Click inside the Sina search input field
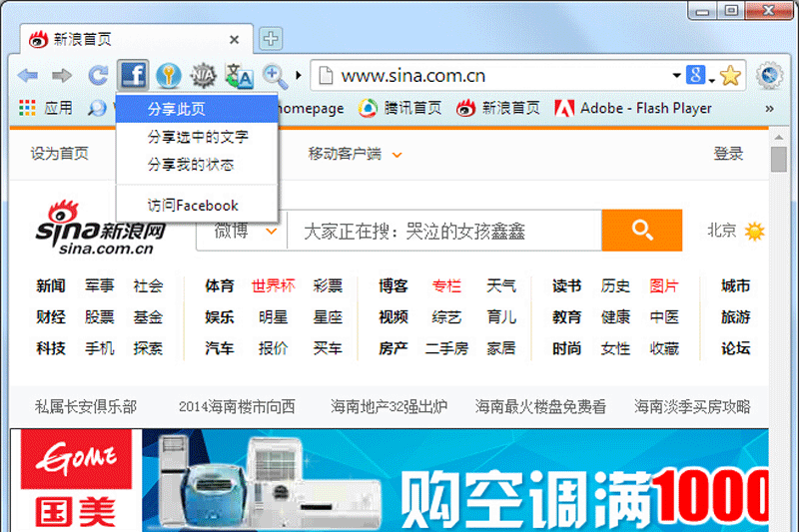The height and width of the screenshot is (532, 799). point(444,232)
